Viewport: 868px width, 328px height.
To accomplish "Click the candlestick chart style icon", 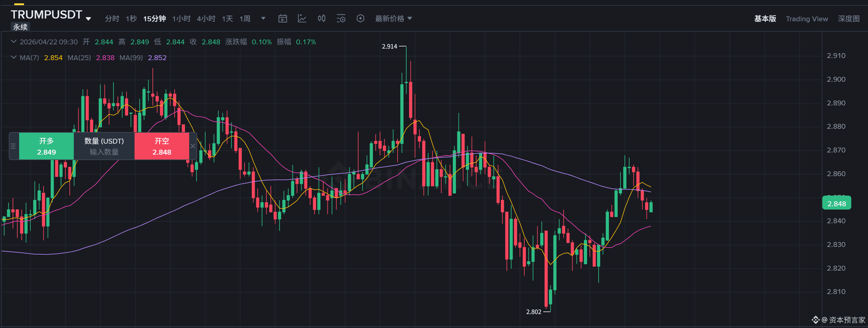I will 321,19.
